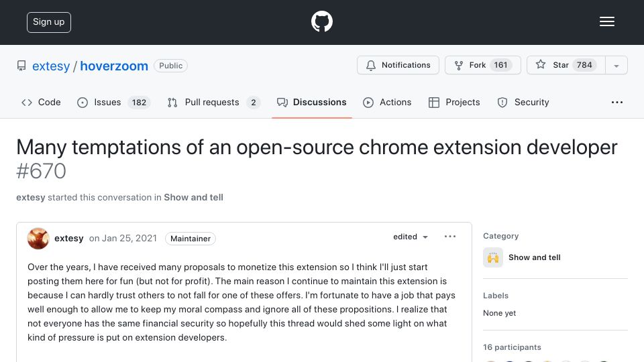This screenshot has height=362, width=644.
Task: Switch to the Issues tab
Action: [114, 102]
